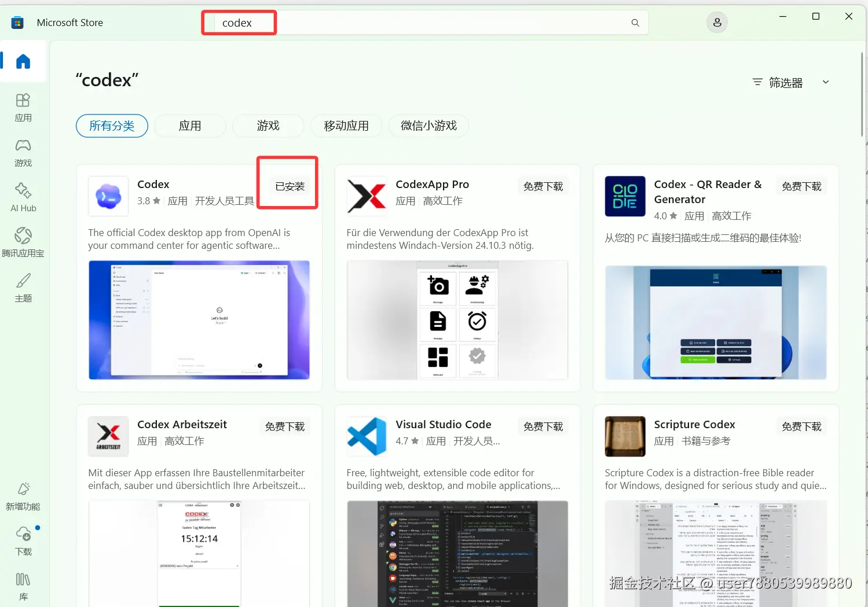Go to the Home page in the sidebar
The width and height of the screenshot is (868, 607).
[23, 61]
